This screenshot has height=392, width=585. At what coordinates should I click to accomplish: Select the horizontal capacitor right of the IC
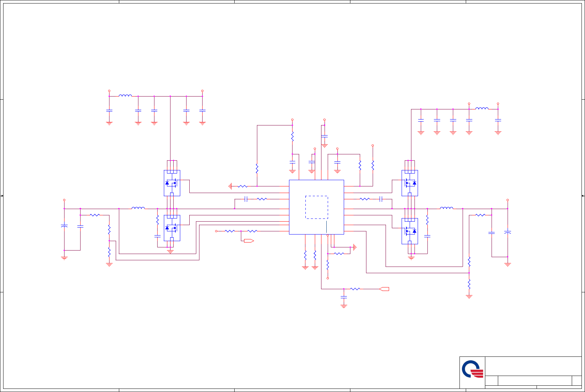point(381,199)
